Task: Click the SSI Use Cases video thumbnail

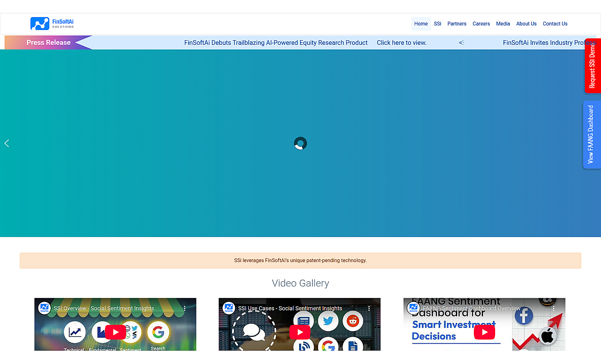Action: pyautogui.click(x=300, y=324)
